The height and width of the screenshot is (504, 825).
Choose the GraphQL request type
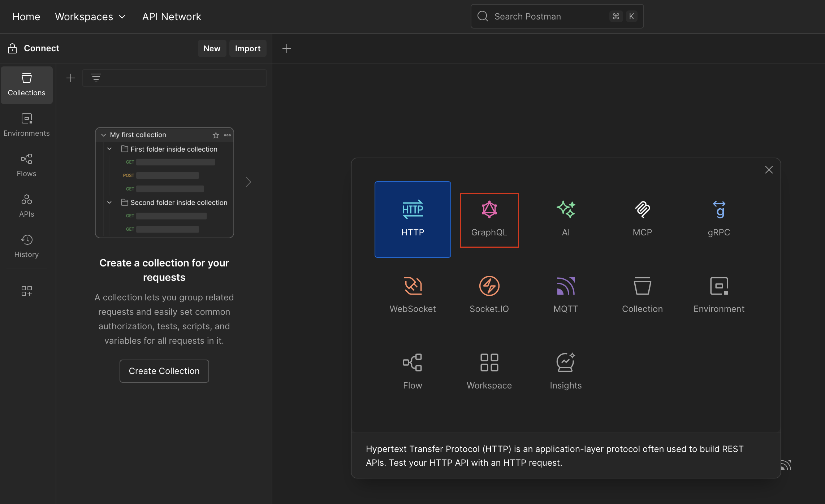pyautogui.click(x=489, y=220)
